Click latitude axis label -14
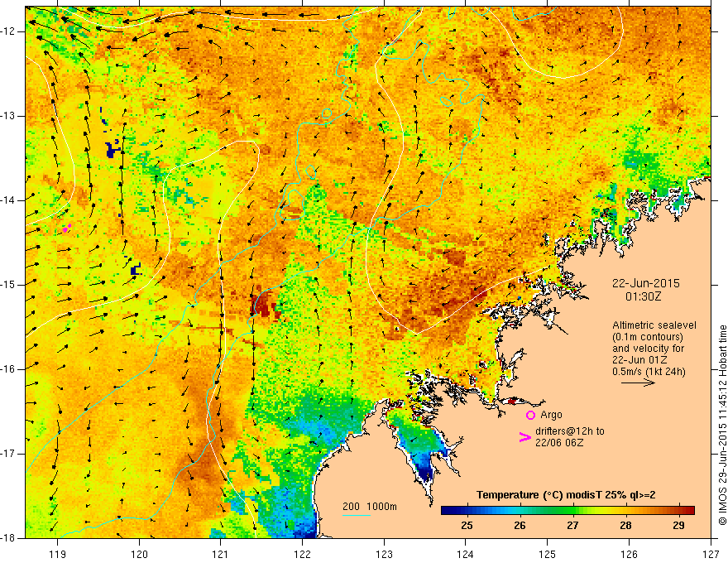Viewport: 728px width, 563px height. (8, 200)
